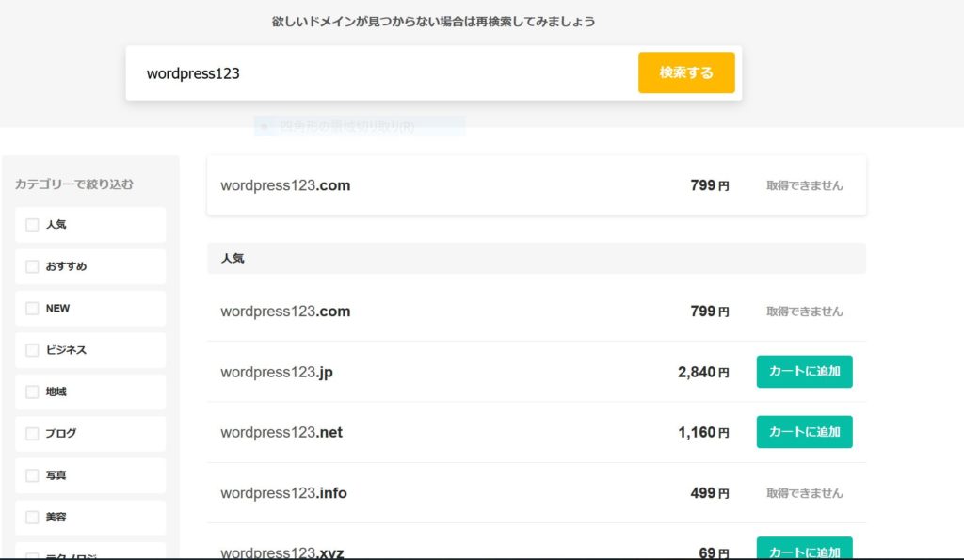This screenshot has width=964, height=560.
Task: Click 取得できません in the top result card
Action: click(804, 185)
